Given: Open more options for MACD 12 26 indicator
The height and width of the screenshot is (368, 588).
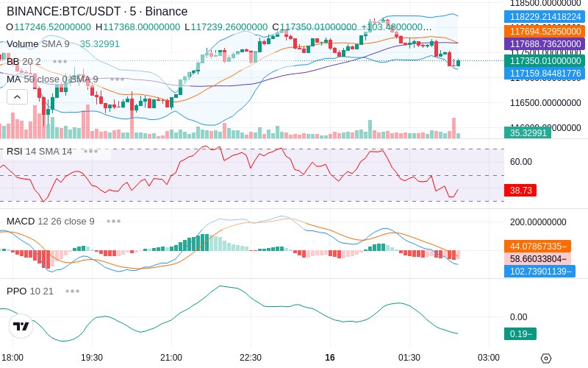Looking at the screenshot, I should (x=113, y=222).
